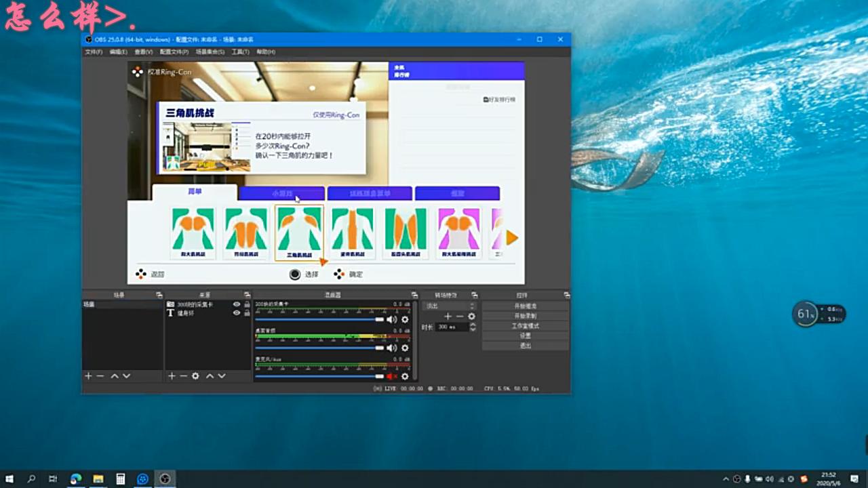Open Microsoft Edge from the taskbar
The image size is (868, 488).
[76, 479]
